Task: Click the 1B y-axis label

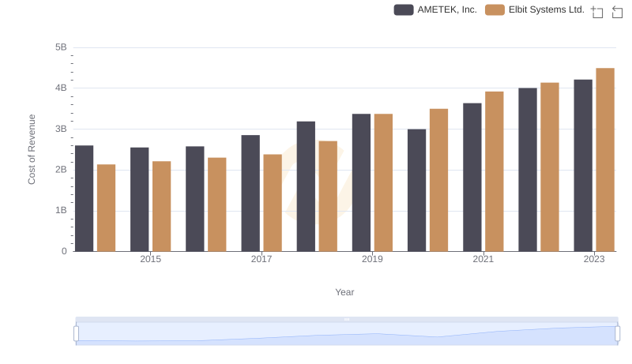Action: (x=61, y=210)
